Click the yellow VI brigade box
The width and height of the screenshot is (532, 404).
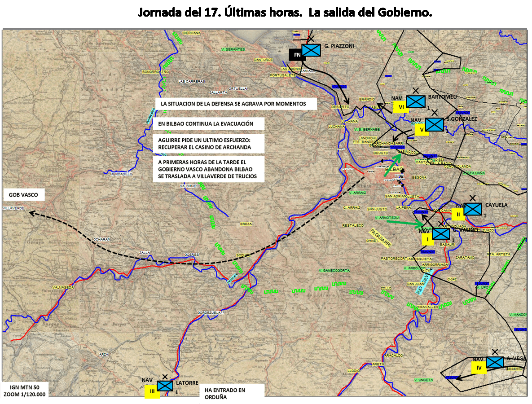click(x=401, y=107)
